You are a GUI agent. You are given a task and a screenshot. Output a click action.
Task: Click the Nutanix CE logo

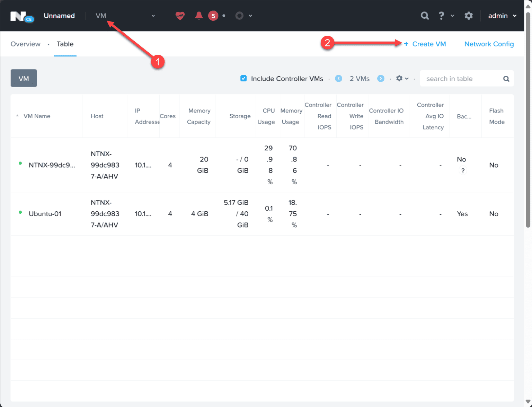[x=22, y=16]
